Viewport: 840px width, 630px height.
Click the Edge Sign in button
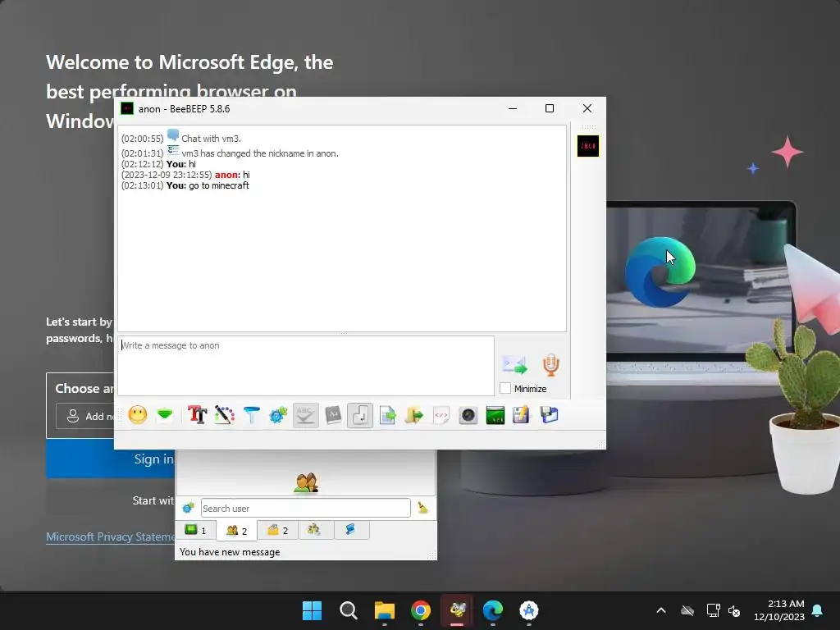[x=111, y=459]
